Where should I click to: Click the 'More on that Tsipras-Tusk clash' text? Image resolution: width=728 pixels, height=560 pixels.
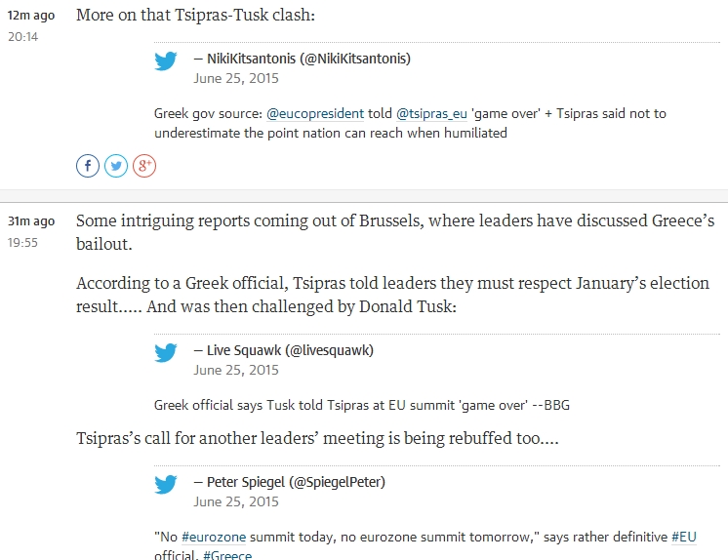click(195, 15)
